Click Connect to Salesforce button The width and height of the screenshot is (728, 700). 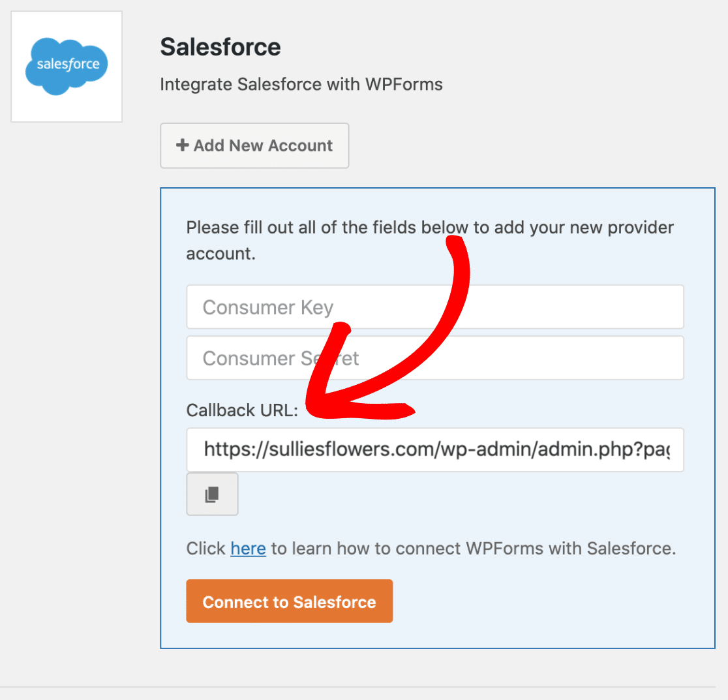click(x=289, y=601)
